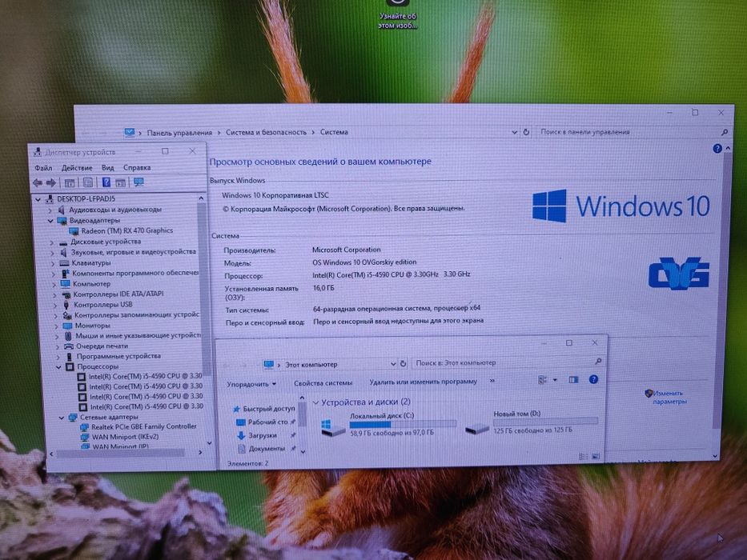This screenshot has width=747, height=560.
Task: Expand Дисковые устройства node
Action: point(52,242)
